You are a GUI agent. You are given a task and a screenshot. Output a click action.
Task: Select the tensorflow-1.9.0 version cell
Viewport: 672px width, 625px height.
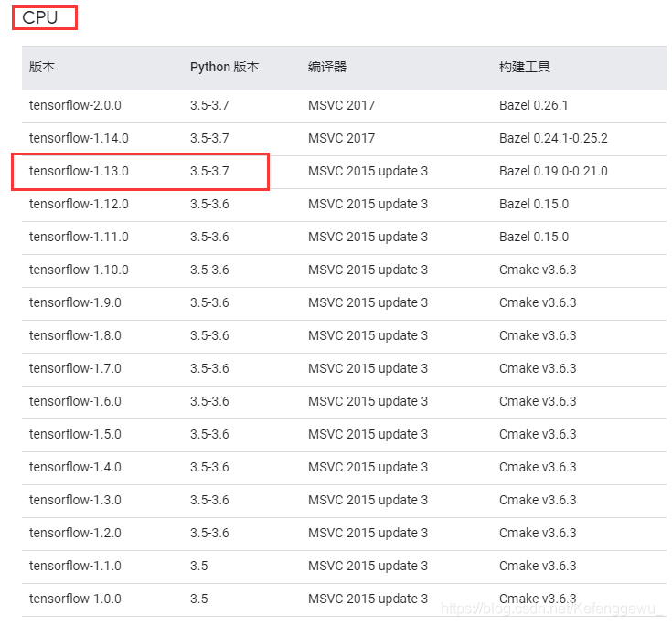75,302
